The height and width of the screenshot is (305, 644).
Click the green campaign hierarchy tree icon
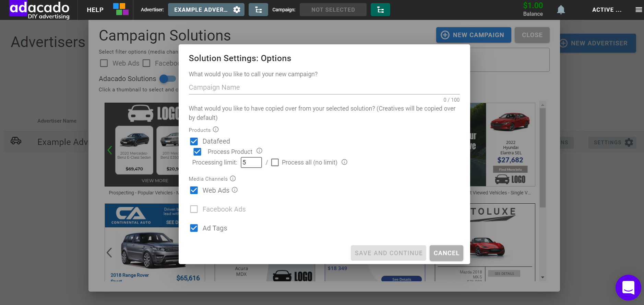(380, 10)
